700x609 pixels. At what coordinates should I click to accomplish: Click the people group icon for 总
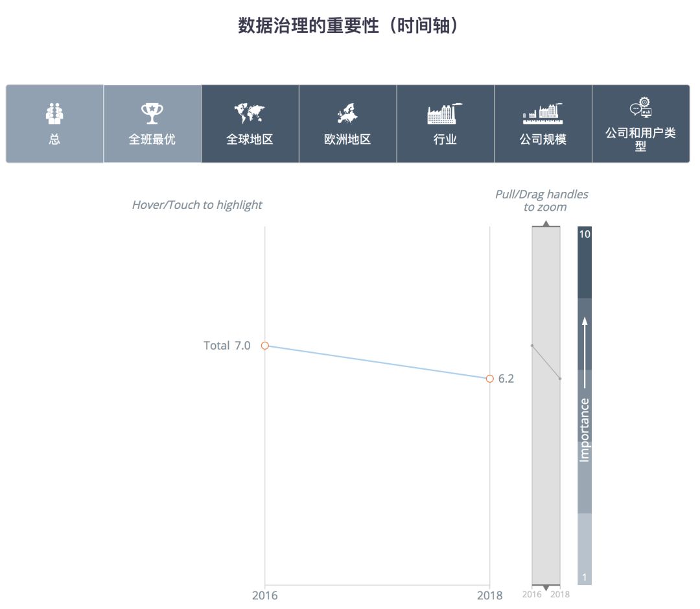point(54,113)
